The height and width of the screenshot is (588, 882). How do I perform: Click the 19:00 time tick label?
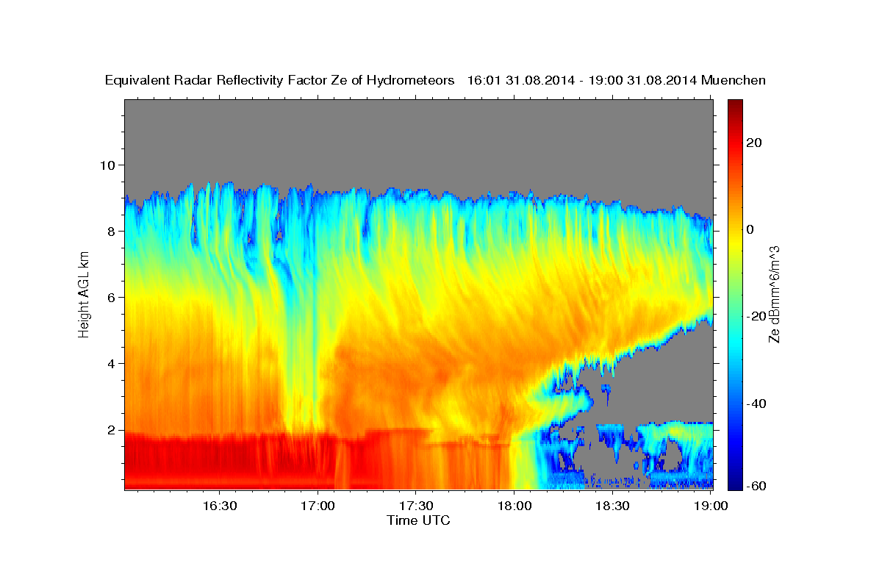click(x=711, y=506)
